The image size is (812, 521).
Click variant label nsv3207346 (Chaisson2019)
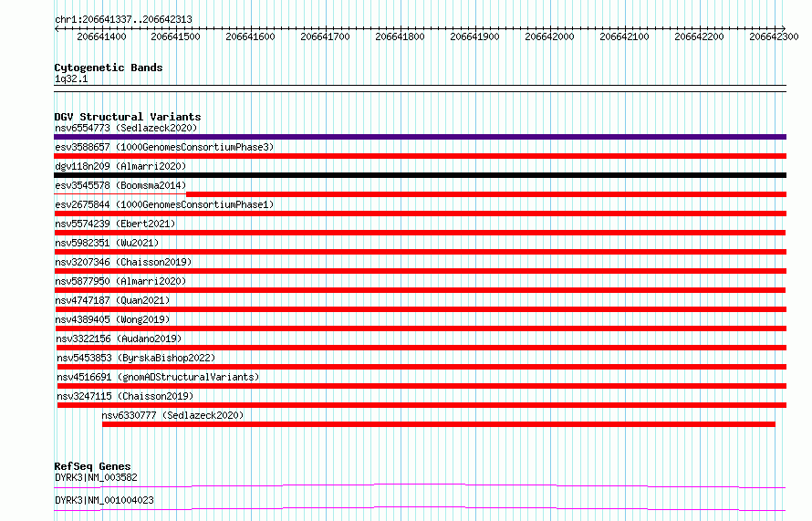(x=123, y=262)
